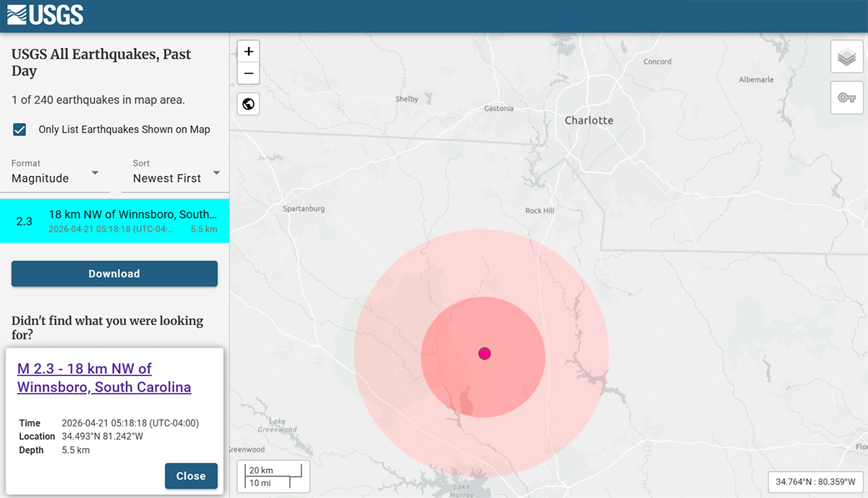Zoom in on the map
This screenshot has height=498, width=868.
click(x=248, y=51)
